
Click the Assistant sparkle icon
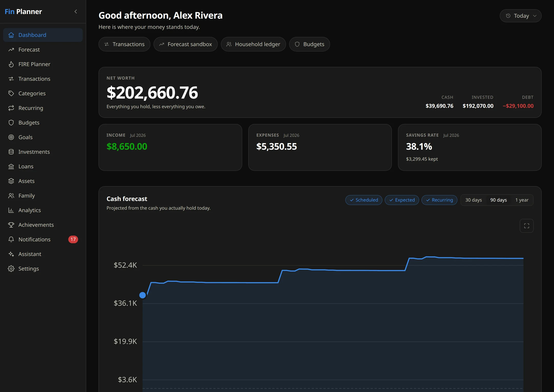11,254
